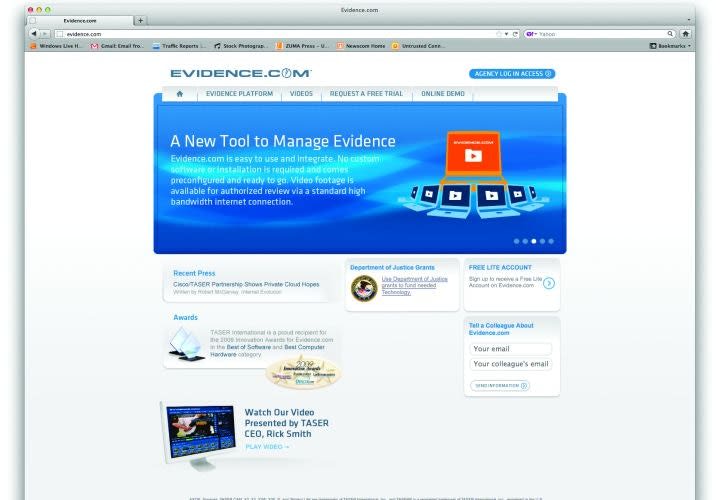Click the home icon in site navigation
Viewport: 720px width, 500px height.
click(x=180, y=94)
